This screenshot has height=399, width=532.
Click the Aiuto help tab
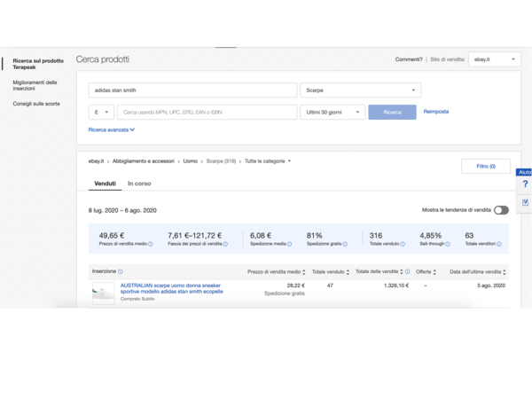tap(524, 172)
